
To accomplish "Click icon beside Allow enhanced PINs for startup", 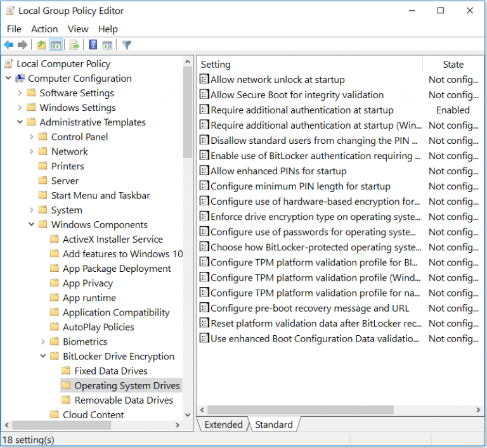I will [x=204, y=170].
